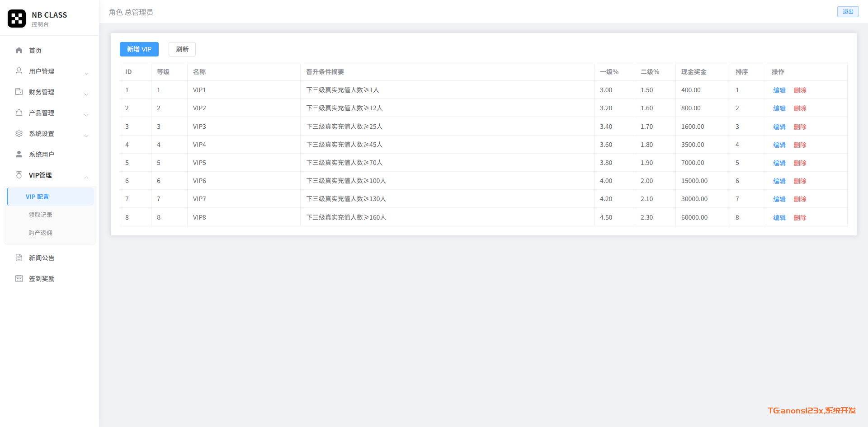This screenshot has width=868, height=427.
Task: Open the 购产返佣 submenu item
Action: [x=41, y=233]
